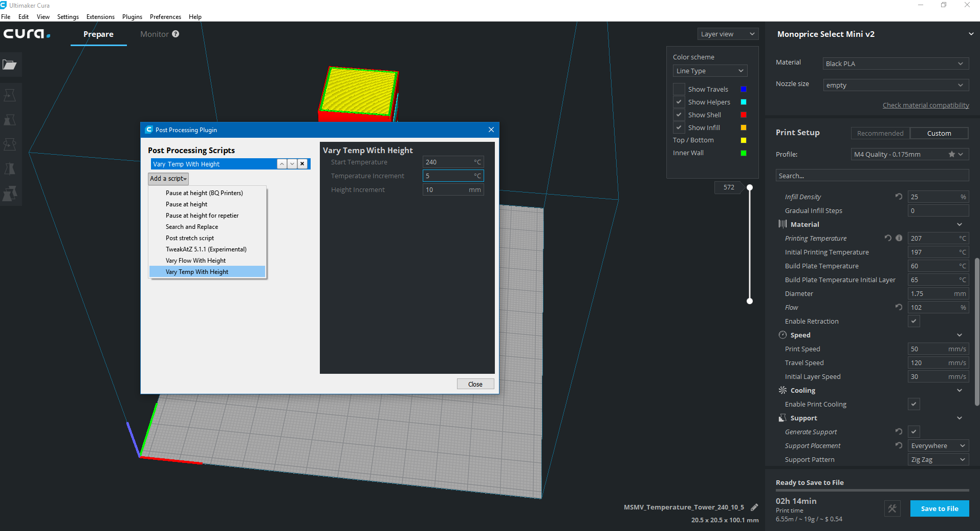Select the Mirror tool in left toolbar
The width and height of the screenshot is (980, 531).
(x=10, y=169)
